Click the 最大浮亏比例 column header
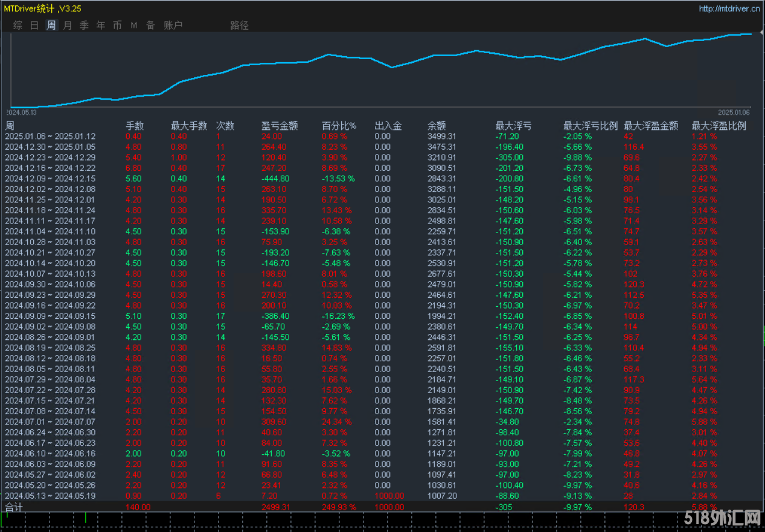 point(590,126)
